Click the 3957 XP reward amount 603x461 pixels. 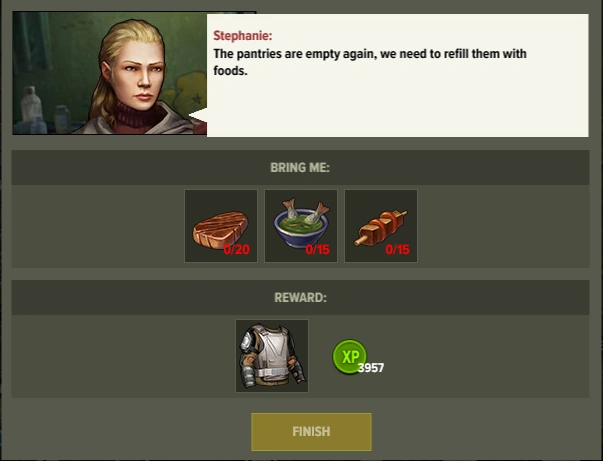coord(371,368)
